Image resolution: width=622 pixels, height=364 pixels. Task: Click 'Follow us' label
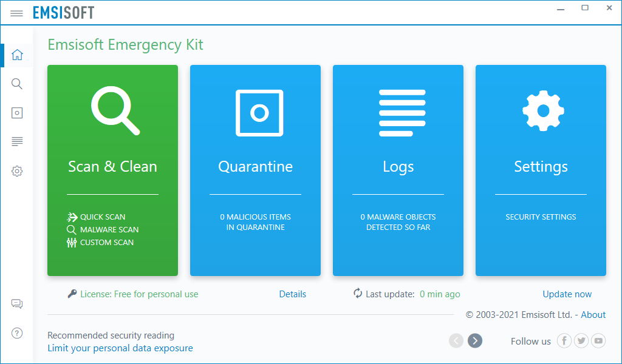pos(531,342)
